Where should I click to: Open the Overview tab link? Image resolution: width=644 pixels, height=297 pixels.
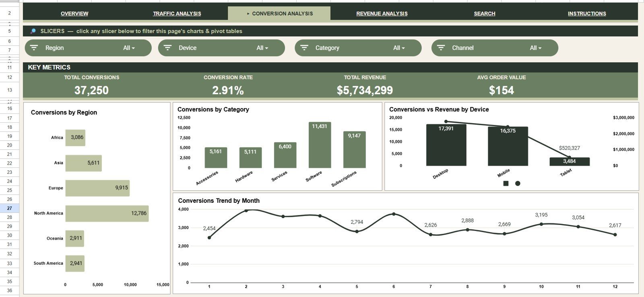(74, 13)
